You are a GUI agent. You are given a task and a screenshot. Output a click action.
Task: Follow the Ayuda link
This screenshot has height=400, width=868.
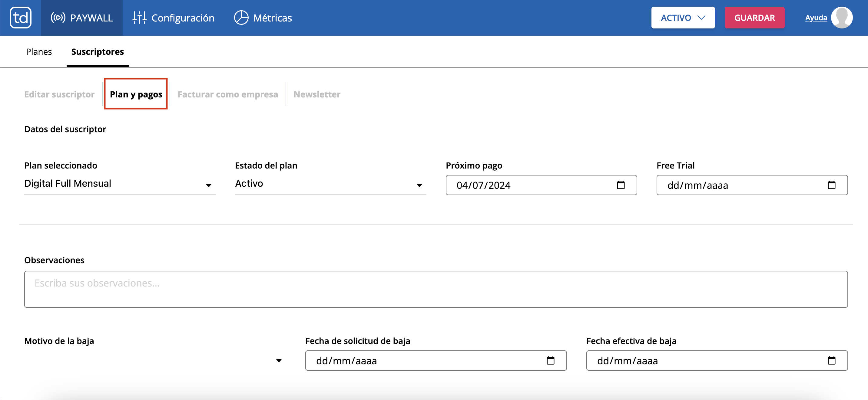[x=816, y=18]
